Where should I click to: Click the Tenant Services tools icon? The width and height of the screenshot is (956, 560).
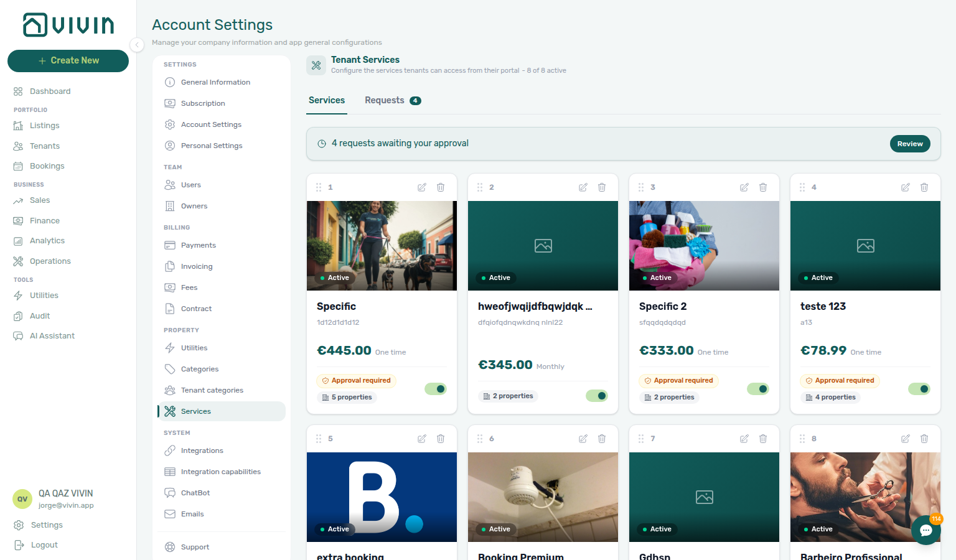(316, 65)
